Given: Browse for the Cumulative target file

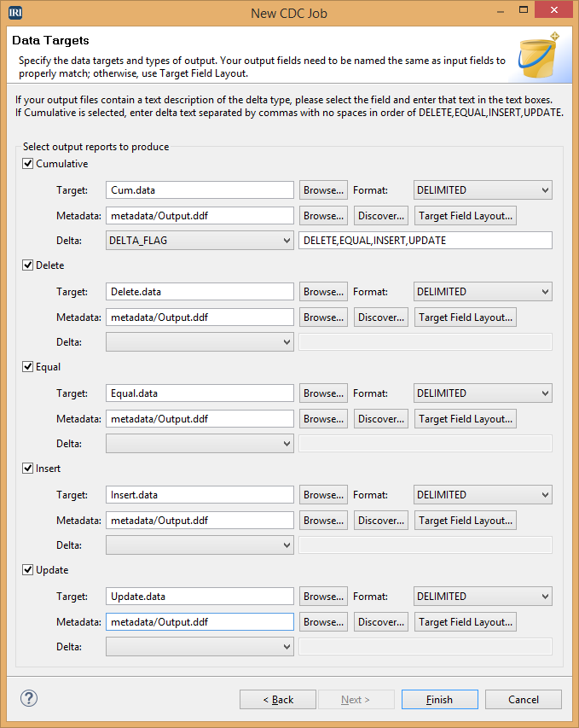Looking at the screenshot, I should [323, 189].
